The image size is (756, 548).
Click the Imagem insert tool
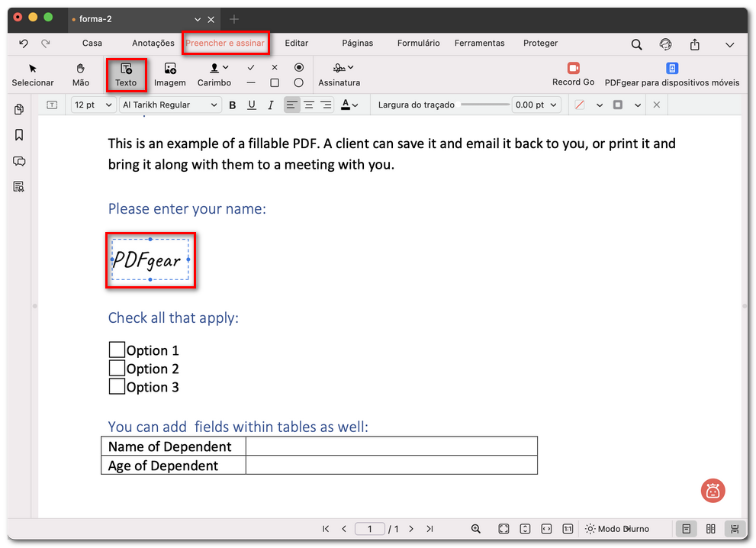169,74
